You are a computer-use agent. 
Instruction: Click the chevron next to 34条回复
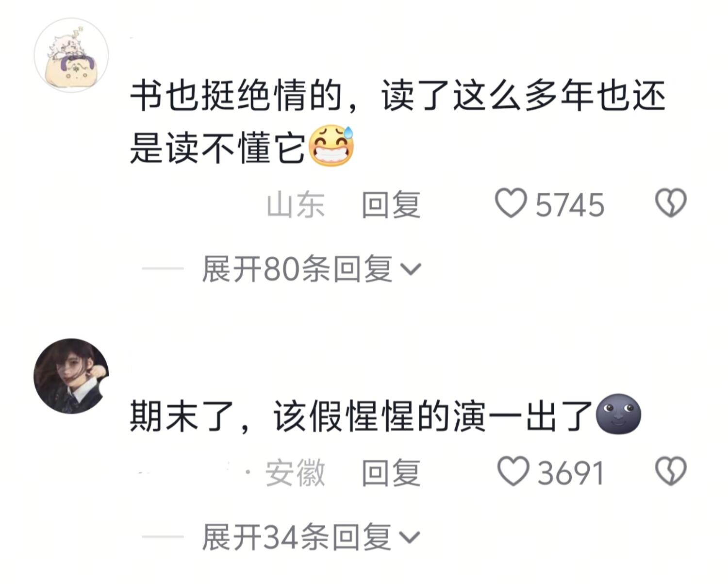[410, 538]
